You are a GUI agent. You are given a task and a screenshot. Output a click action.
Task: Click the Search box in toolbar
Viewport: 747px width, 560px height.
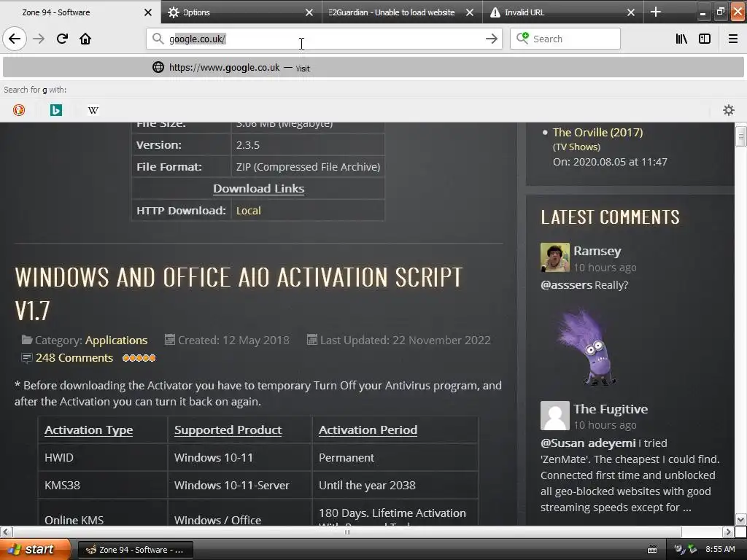(x=565, y=39)
